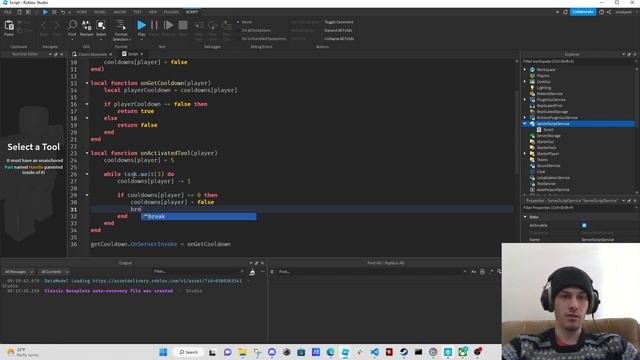
Task: Select Lighting in Explorer tree
Action: 544,88
